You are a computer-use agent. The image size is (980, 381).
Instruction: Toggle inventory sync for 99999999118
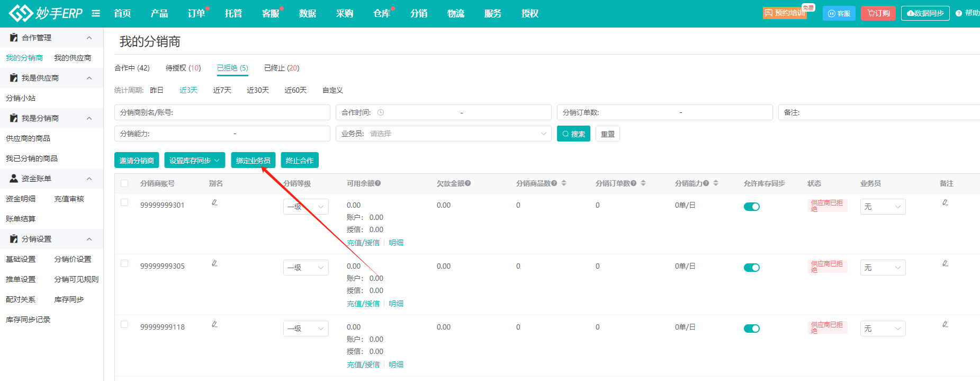point(752,329)
